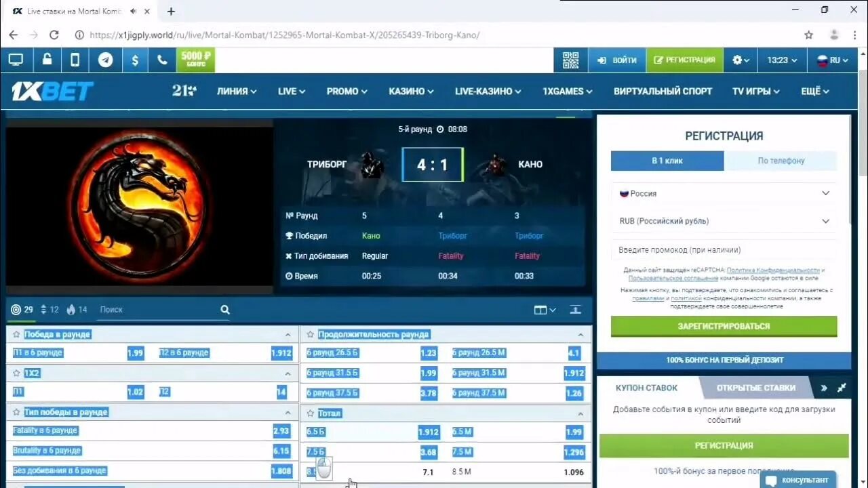Image resolution: width=868 pixels, height=488 pixels.
Task: Collapse the Победа в раунде section
Action: point(288,335)
